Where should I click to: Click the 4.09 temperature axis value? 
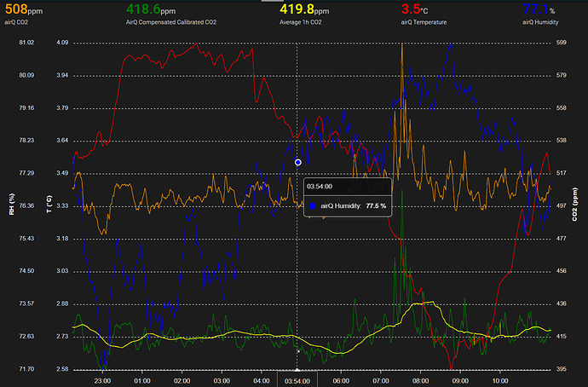coord(62,43)
